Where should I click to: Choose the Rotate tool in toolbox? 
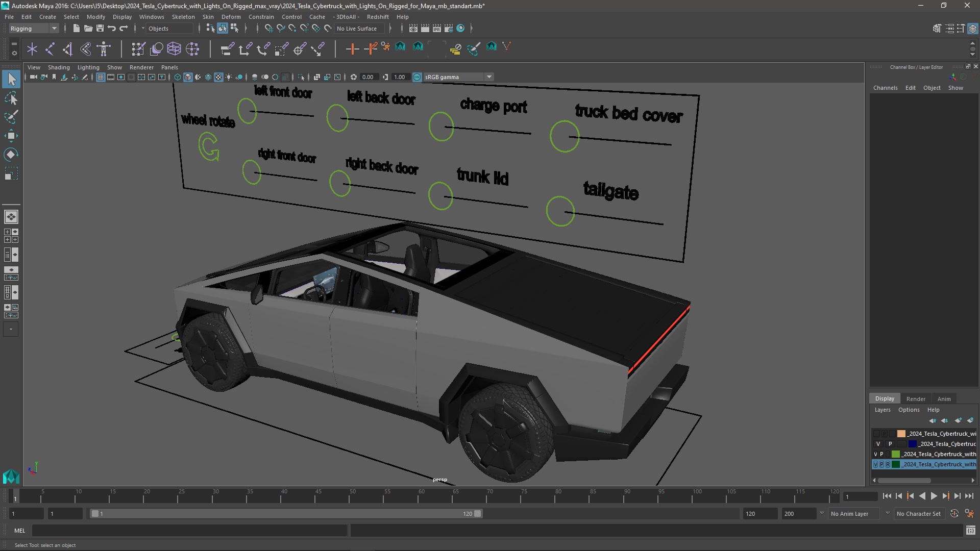pos(11,155)
